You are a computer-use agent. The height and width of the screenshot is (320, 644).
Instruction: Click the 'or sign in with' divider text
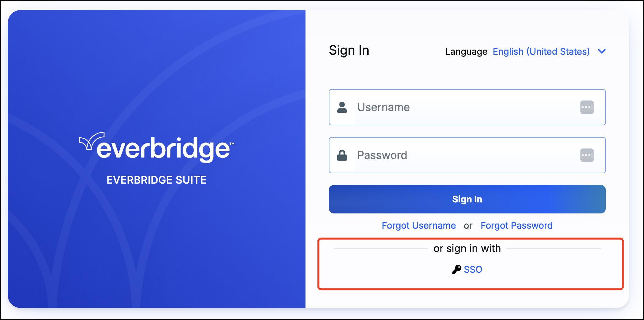pyautogui.click(x=467, y=248)
